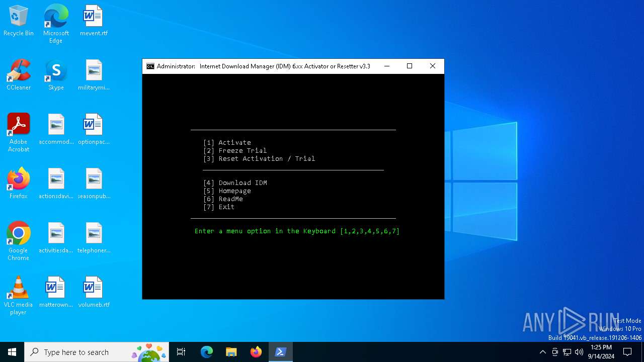
Task: Select the militarymi... image file
Action: coord(94,75)
